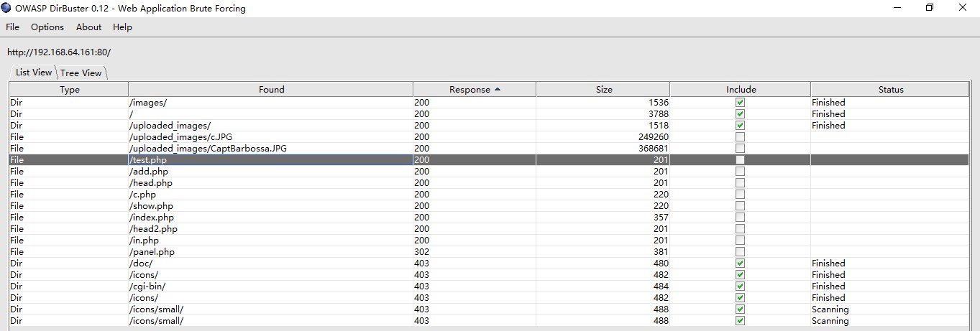This screenshot has width=980, height=331.
Task: Click the target URL http://192.168.64.161:80/
Action: [x=59, y=52]
